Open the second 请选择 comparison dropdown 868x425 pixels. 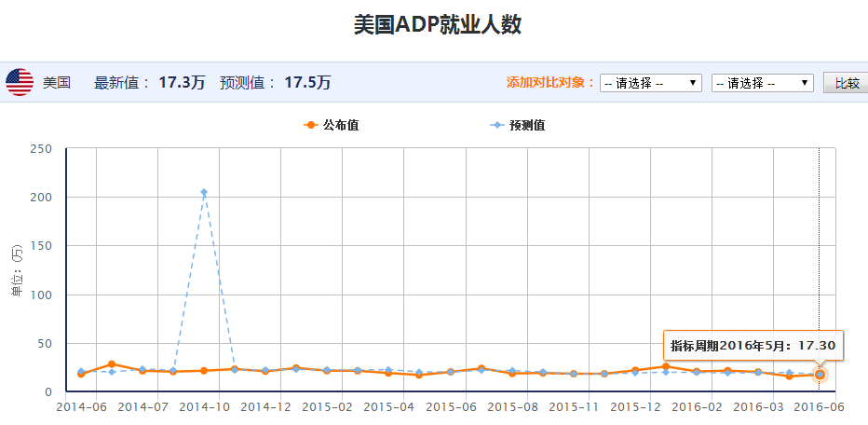point(763,83)
